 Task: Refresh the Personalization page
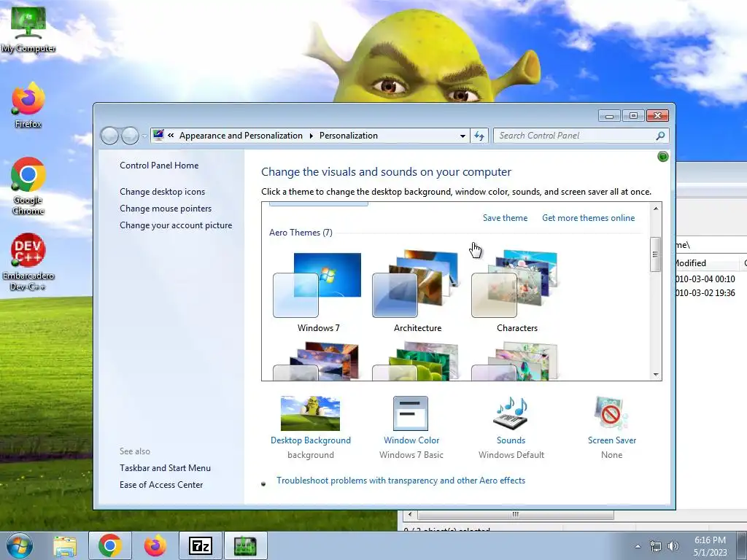click(479, 136)
